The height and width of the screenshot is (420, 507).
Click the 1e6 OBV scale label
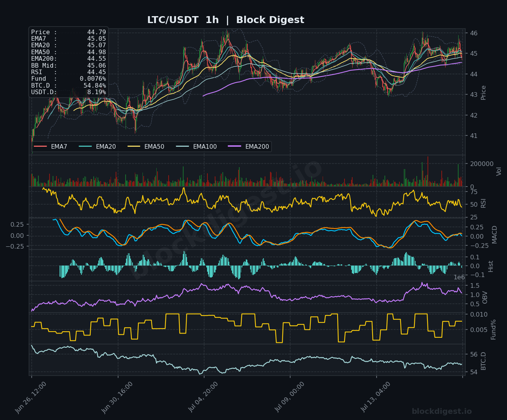459,277
